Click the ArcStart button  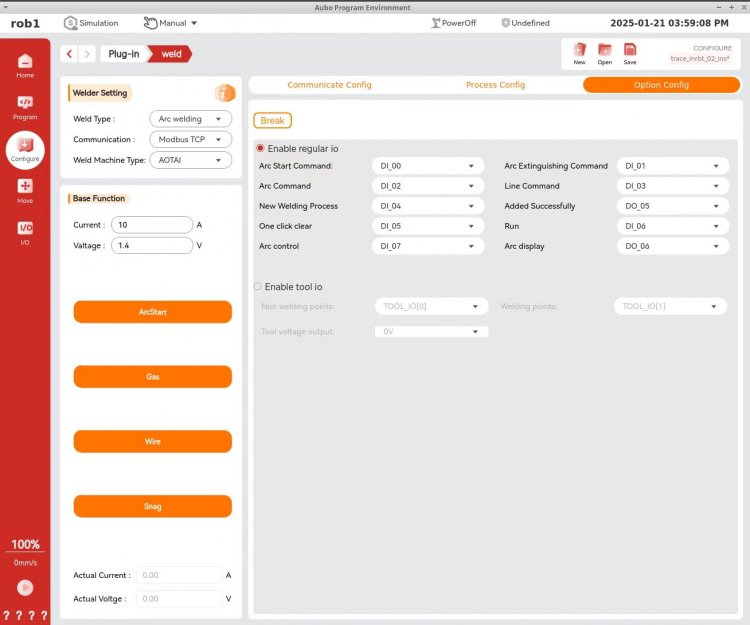pyautogui.click(x=153, y=312)
